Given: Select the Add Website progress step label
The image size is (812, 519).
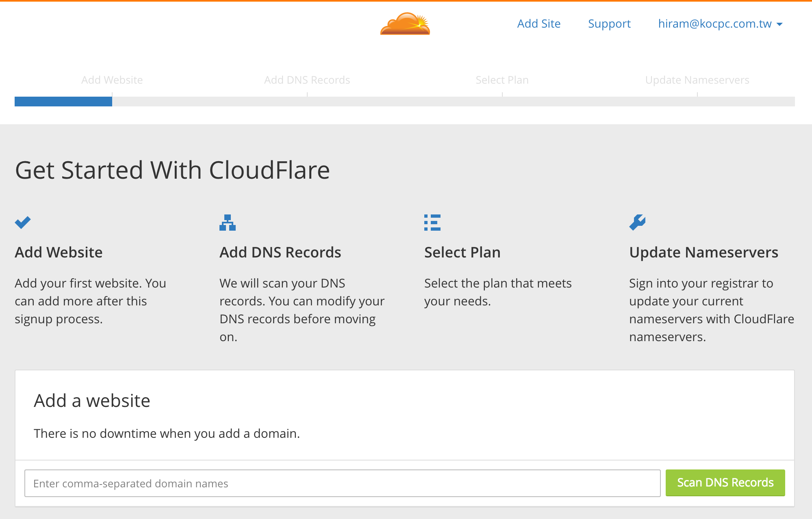Looking at the screenshot, I should [x=112, y=80].
